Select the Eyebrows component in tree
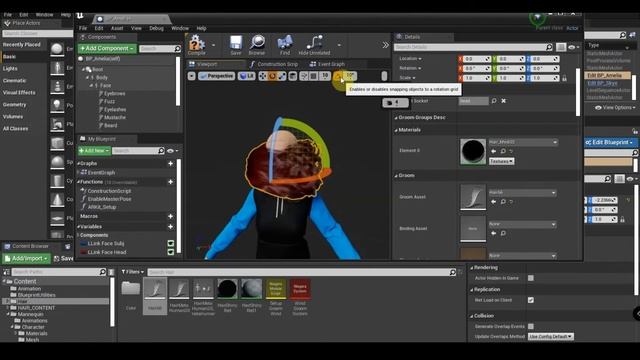 click(x=114, y=93)
